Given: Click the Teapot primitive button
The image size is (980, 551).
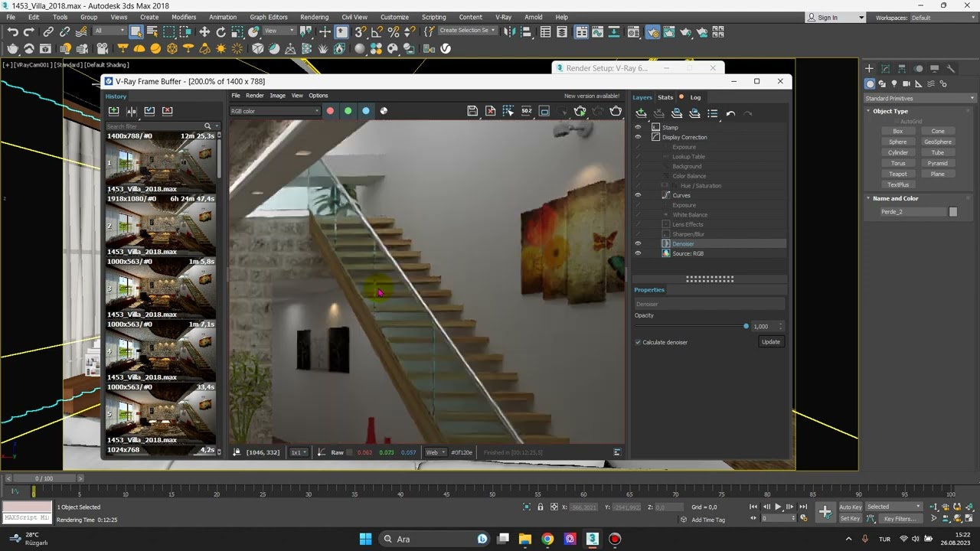Looking at the screenshot, I should 897,174.
